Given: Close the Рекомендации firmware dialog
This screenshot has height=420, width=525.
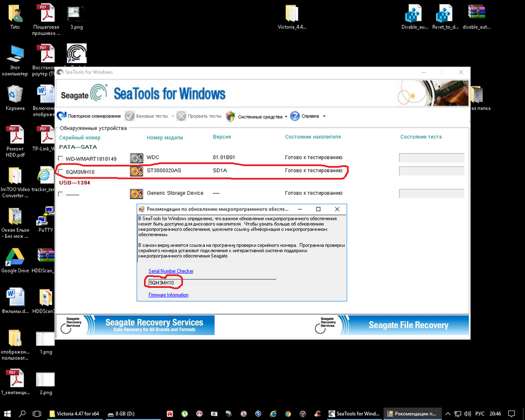Looking at the screenshot, I should tap(337, 209).
